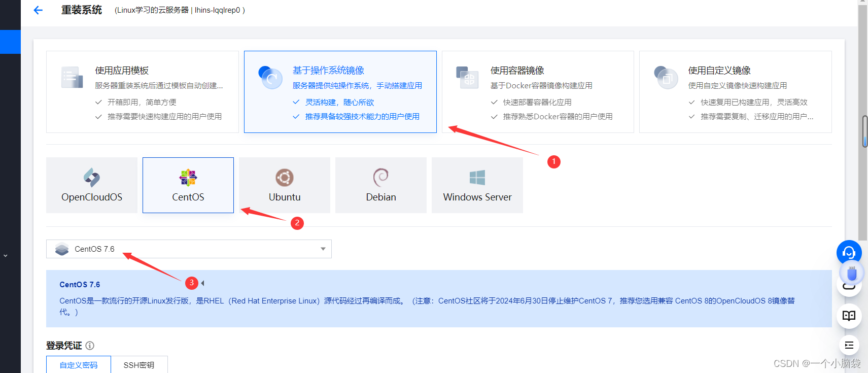Click the container image icon
Viewport: 868px width, 373px height.
coord(467,78)
